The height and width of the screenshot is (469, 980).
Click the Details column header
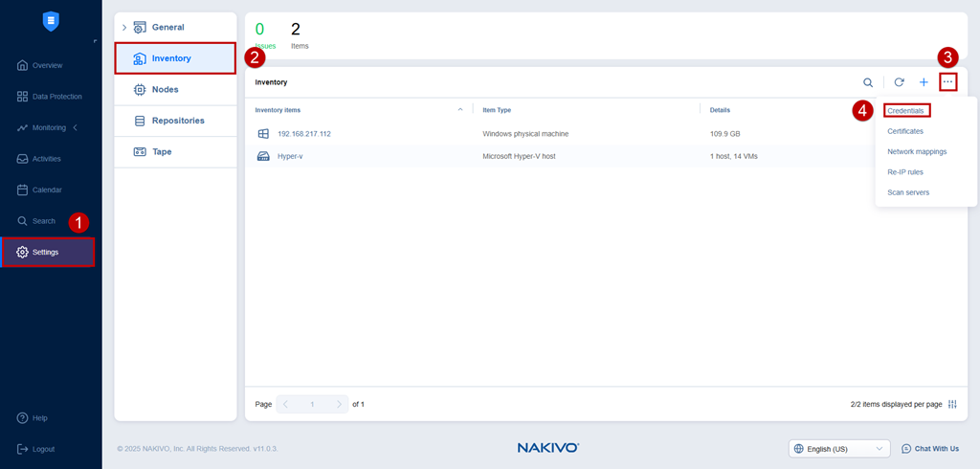tap(720, 110)
